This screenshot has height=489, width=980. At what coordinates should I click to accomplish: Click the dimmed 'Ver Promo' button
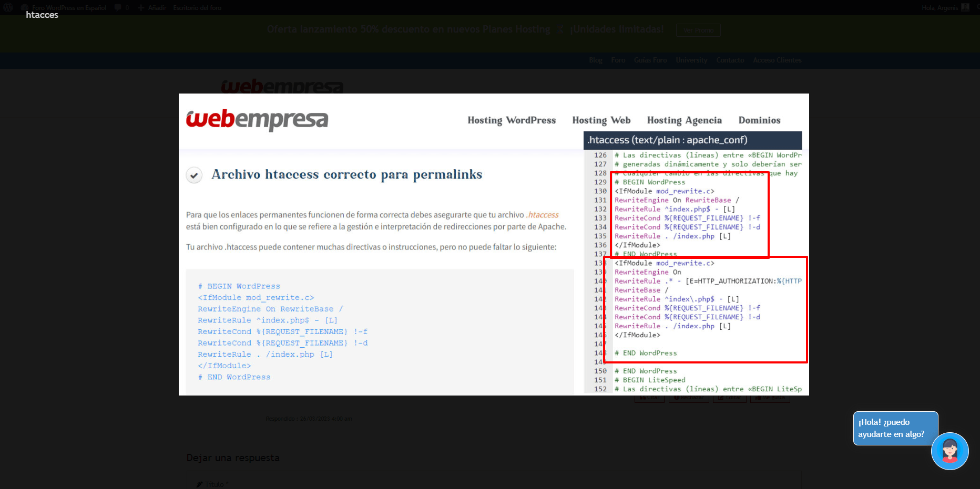coord(698,30)
